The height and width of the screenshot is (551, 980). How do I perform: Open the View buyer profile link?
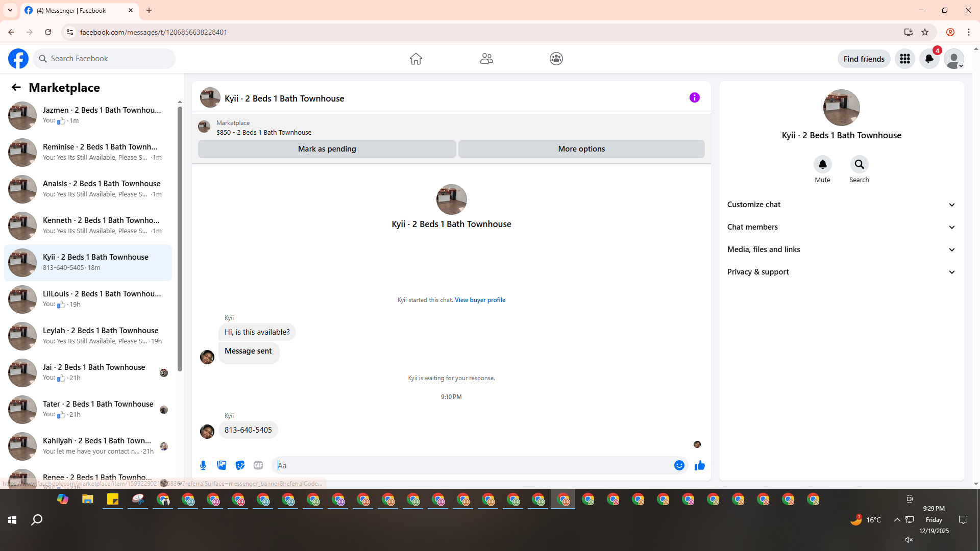pos(480,300)
